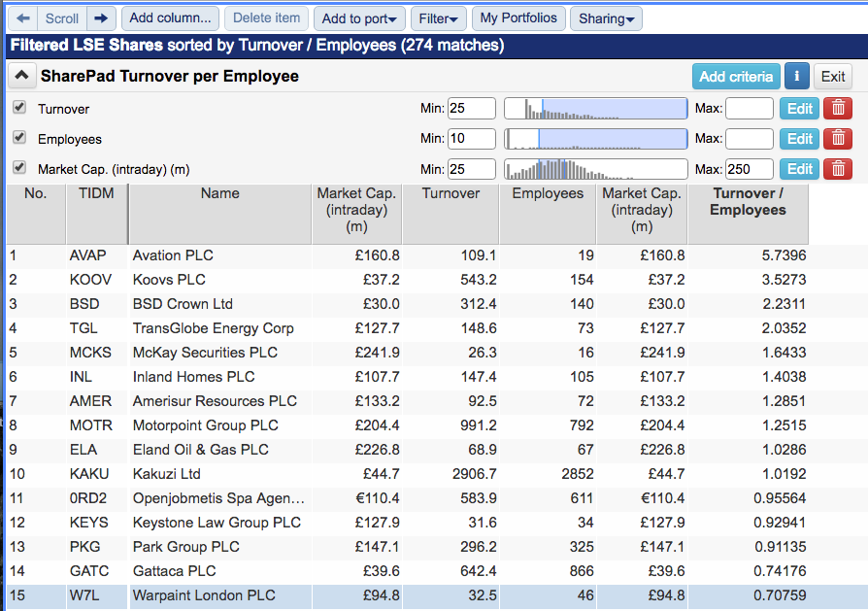Image resolution: width=868 pixels, height=611 pixels.
Task: Open My Portfolios
Action: click(518, 18)
